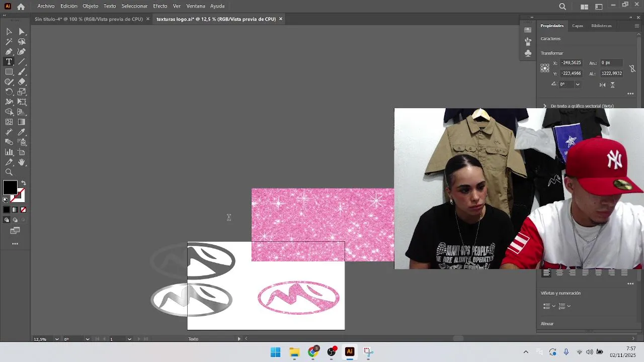
Task: Pick the Magic Wand tool
Action: pos(9,42)
